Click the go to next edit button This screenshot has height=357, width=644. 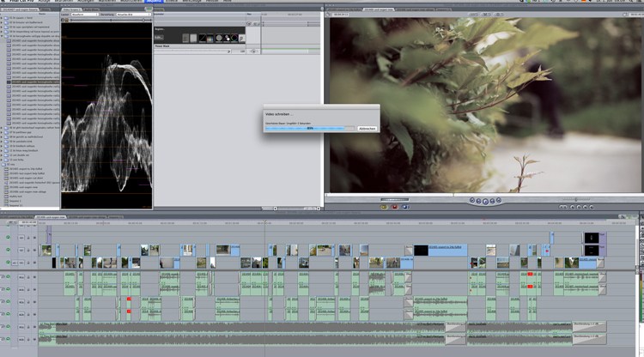500,201
